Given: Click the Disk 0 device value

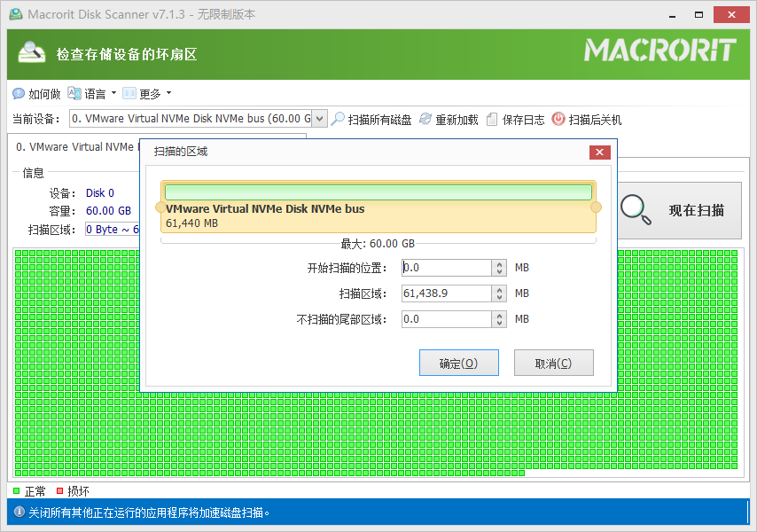Looking at the screenshot, I should [100, 193].
